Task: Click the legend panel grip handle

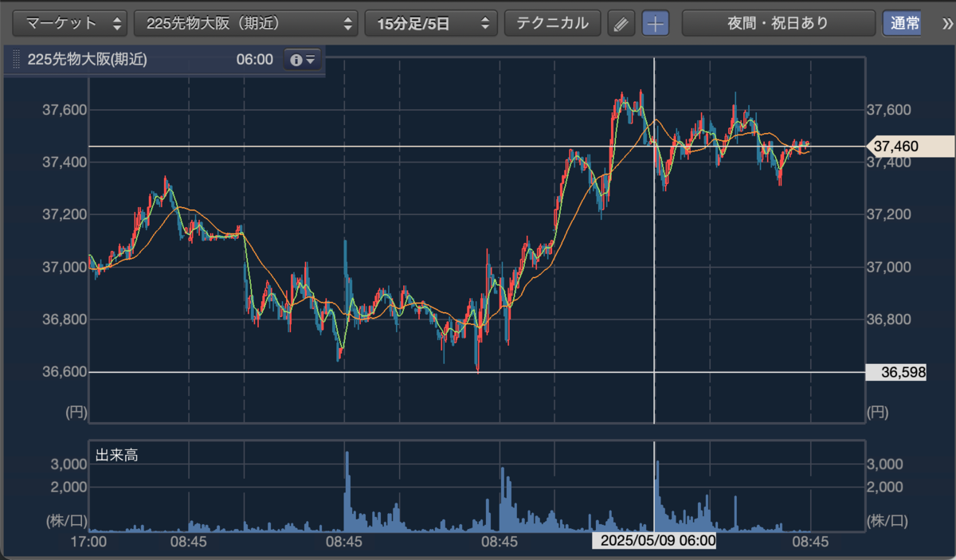Action: click(x=17, y=60)
